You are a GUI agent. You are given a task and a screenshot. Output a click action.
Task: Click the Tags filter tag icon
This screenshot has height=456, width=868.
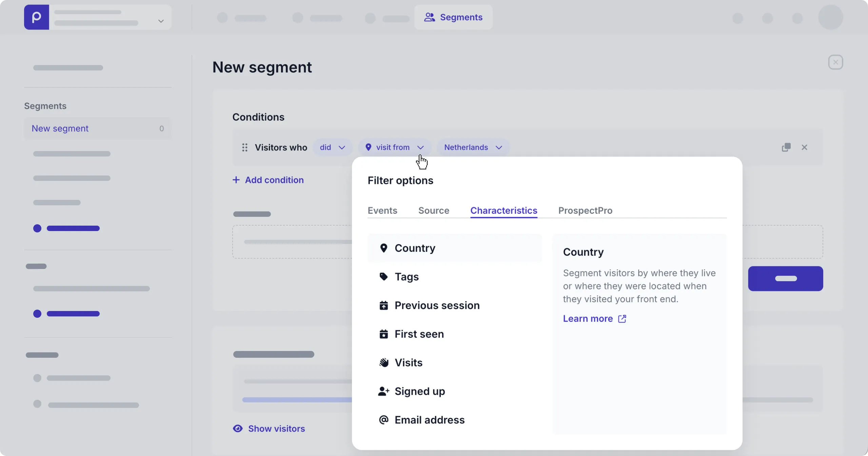click(383, 277)
